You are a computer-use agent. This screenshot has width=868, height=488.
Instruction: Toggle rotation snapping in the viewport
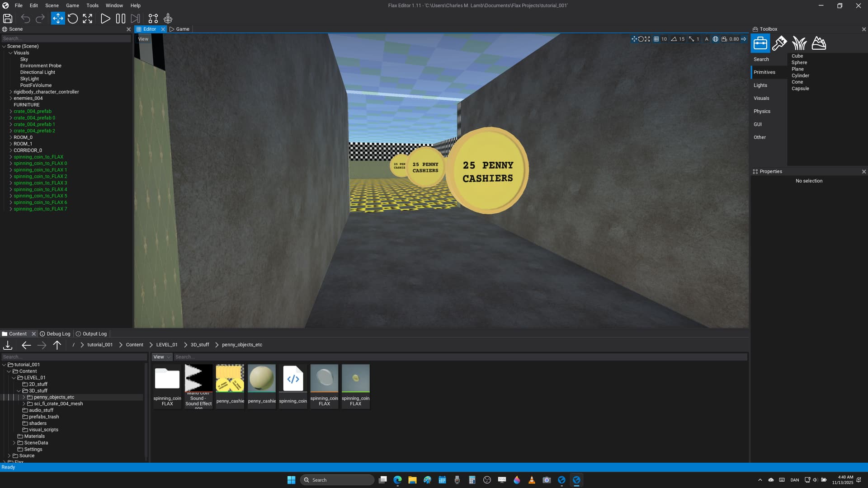pos(674,39)
